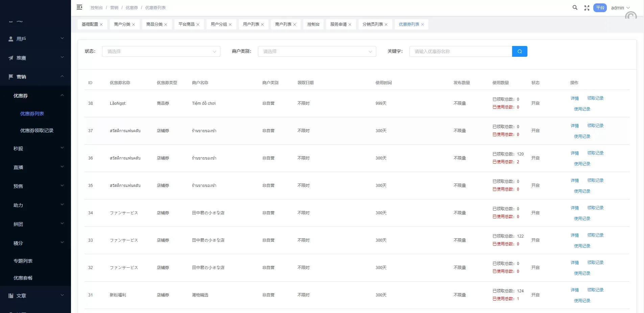Open 优惠券领取记录 in the sidebar
This screenshot has width=644, height=313.
[x=37, y=130]
